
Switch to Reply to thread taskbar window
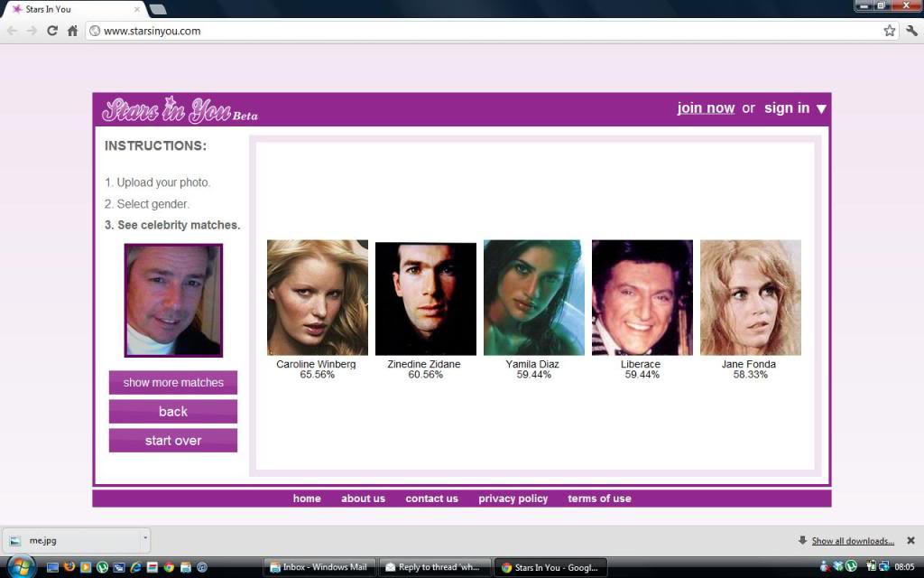(x=434, y=567)
